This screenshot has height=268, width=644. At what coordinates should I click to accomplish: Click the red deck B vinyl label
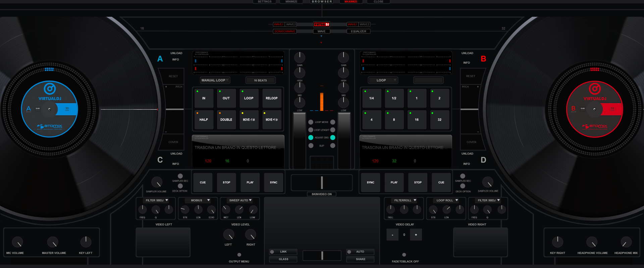594,109
